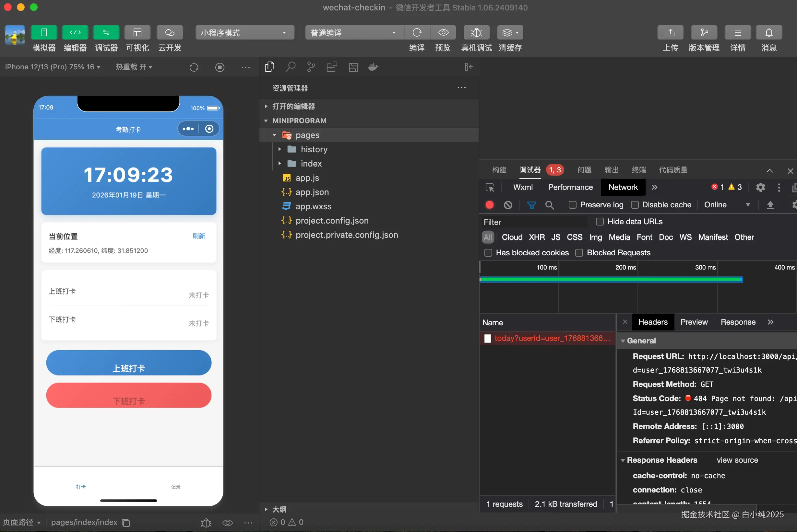Switch to the Wxml tab
This screenshot has width=797, height=532.
click(x=523, y=187)
